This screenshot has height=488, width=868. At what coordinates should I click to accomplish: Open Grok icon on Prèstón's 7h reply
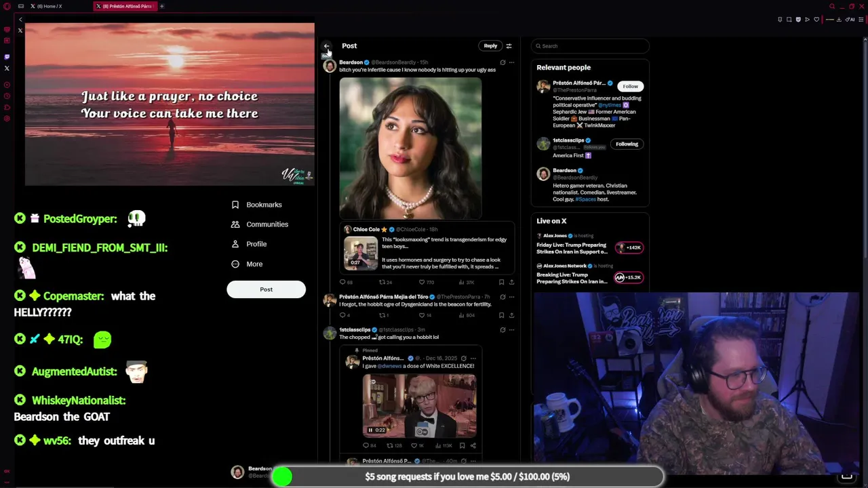502,297
